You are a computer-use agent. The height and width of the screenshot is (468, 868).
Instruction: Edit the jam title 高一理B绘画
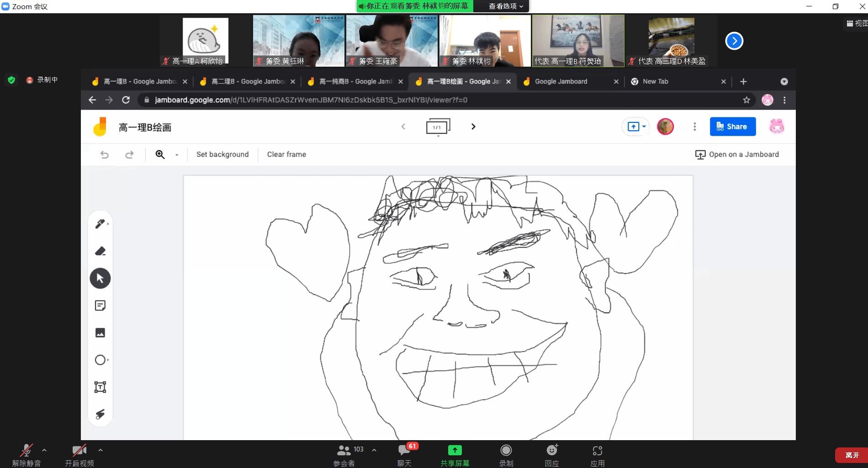(x=145, y=127)
